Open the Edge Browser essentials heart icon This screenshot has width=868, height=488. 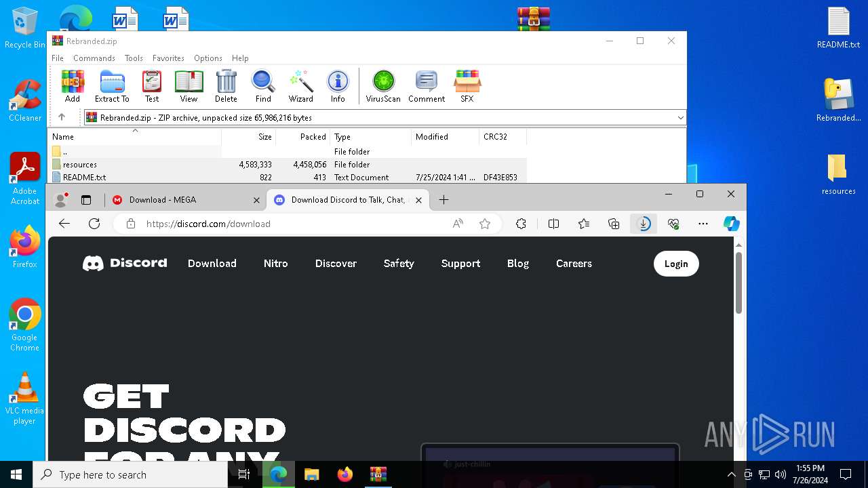[x=673, y=224]
